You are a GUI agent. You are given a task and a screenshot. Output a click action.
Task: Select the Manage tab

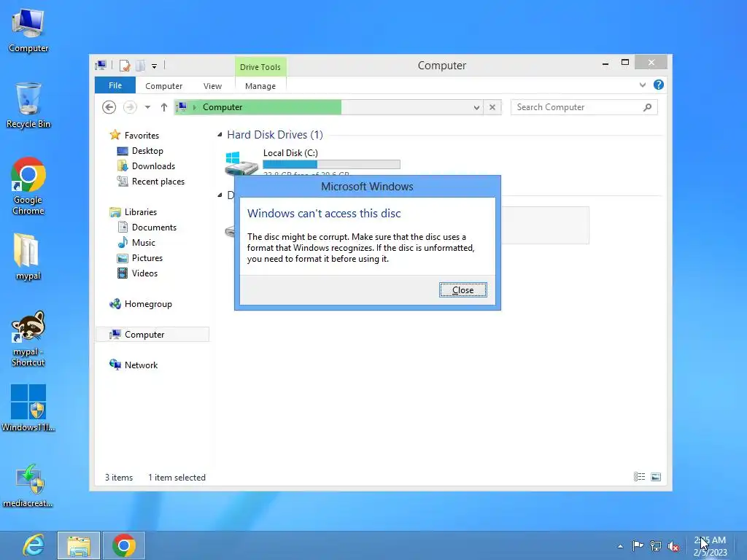coord(260,86)
